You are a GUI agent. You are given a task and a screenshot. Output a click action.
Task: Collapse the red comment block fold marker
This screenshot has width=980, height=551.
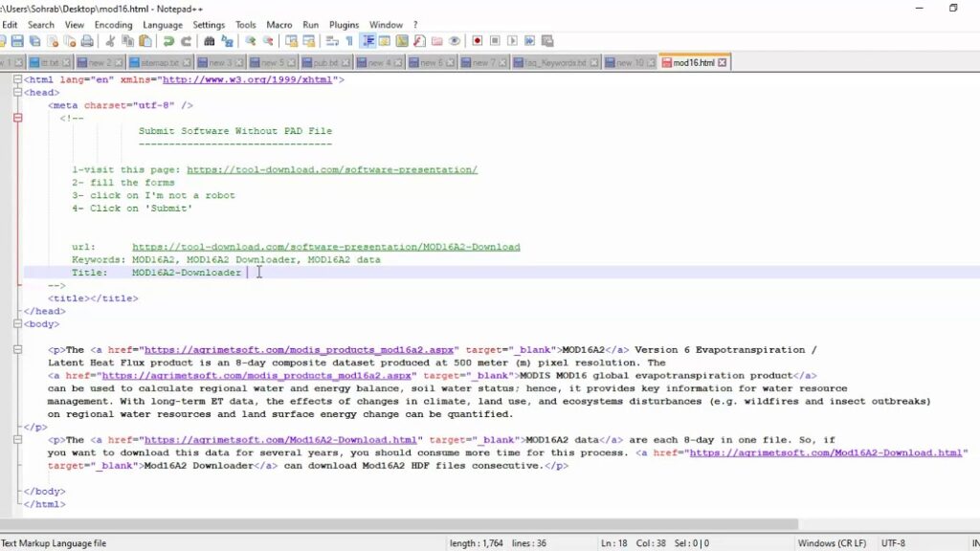point(17,118)
